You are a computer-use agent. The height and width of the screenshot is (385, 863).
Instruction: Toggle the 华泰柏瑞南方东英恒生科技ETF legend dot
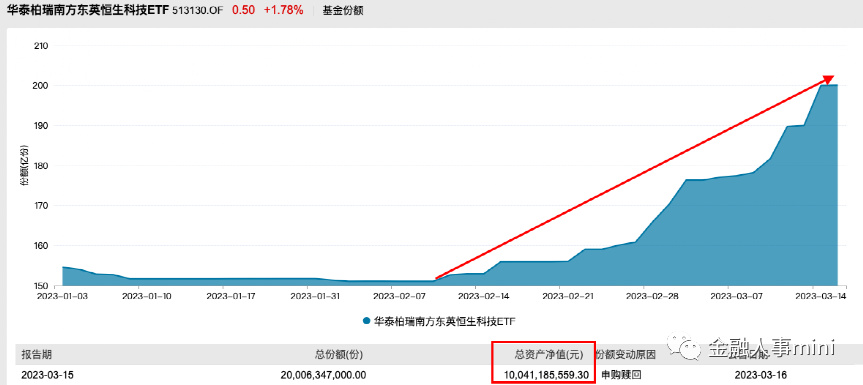tap(367, 321)
